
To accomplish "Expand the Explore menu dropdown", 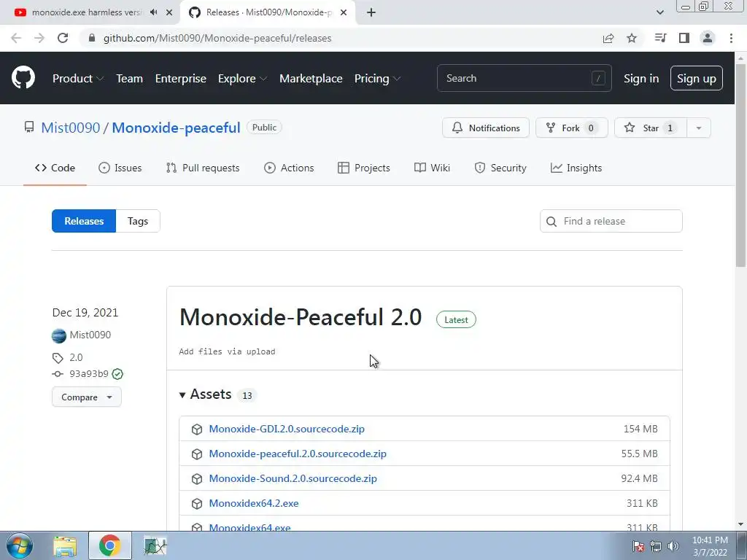I will click(242, 78).
